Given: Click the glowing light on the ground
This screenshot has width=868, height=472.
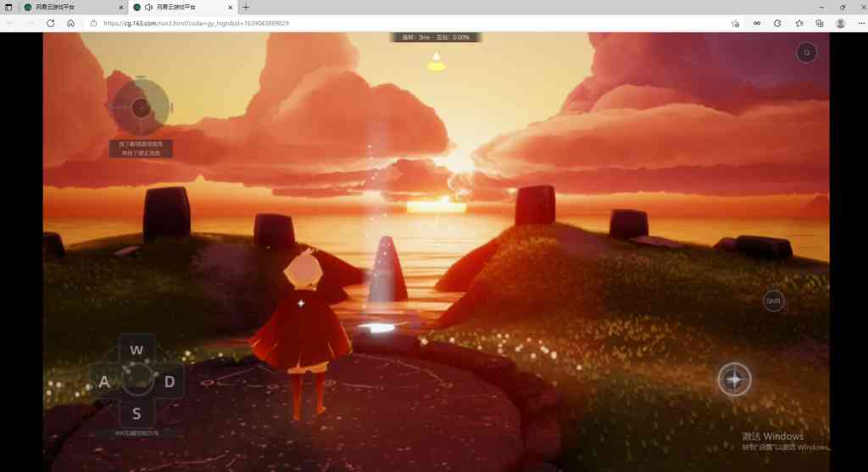Looking at the screenshot, I should pos(378,328).
